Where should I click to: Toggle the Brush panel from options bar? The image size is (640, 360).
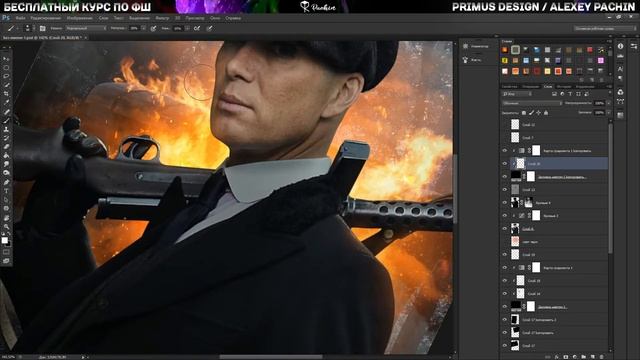click(x=42, y=28)
